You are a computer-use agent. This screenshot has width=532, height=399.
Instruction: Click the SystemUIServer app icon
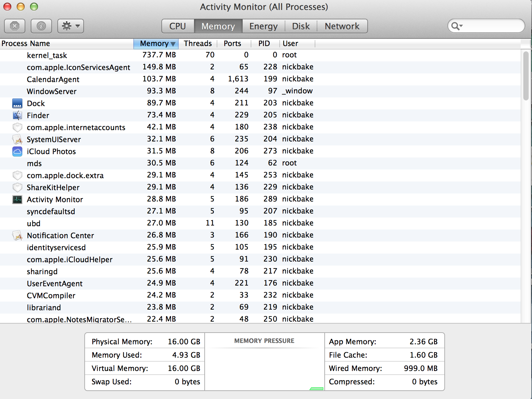pos(17,139)
